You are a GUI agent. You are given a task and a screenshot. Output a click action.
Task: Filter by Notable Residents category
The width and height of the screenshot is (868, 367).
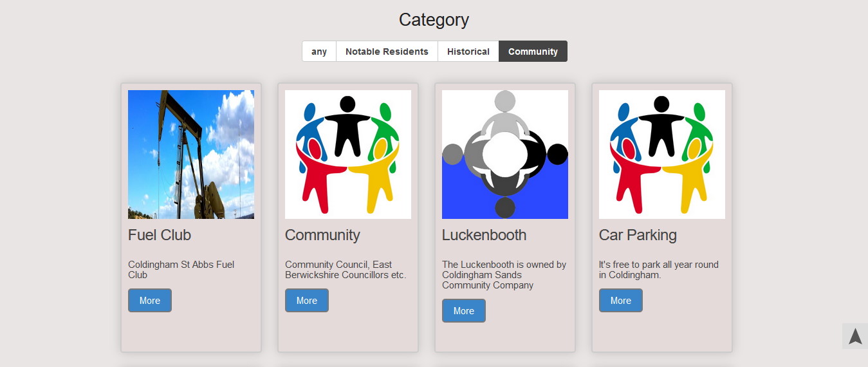pos(387,52)
